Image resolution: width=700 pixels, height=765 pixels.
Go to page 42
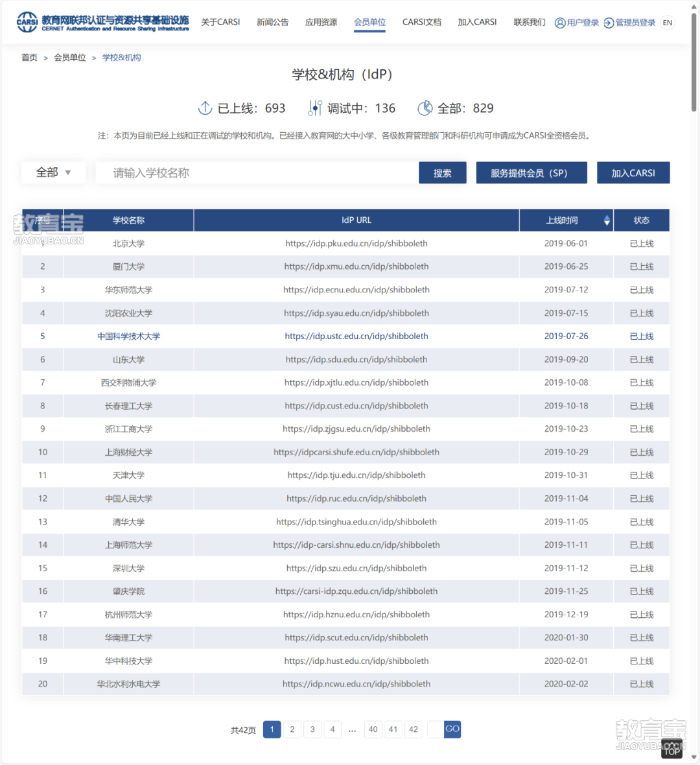click(x=414, y=729)
